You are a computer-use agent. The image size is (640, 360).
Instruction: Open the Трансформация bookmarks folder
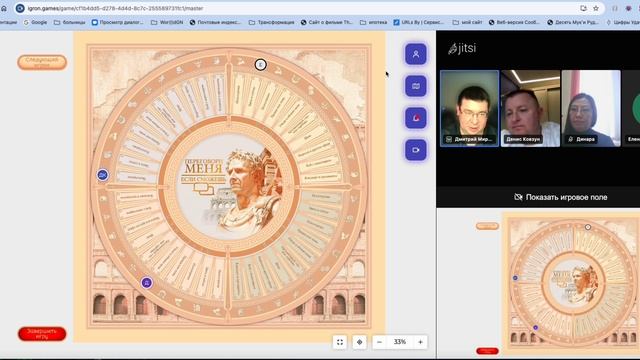271,22
